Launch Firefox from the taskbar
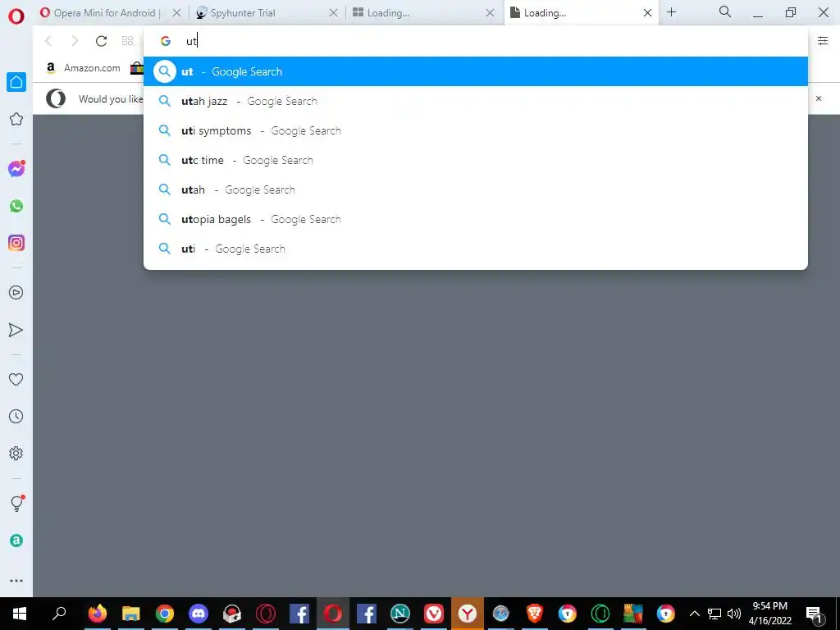 (98, 614)
